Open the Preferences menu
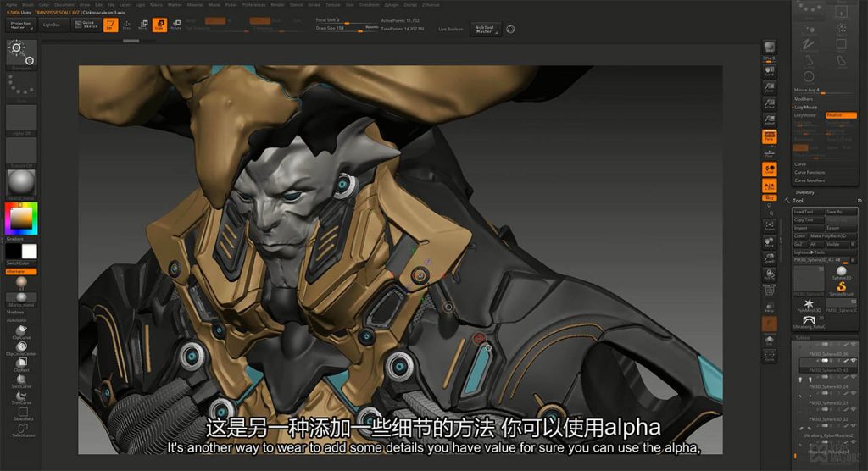The height and width of the screenshot is (471, 868). (x=253, y=5)
